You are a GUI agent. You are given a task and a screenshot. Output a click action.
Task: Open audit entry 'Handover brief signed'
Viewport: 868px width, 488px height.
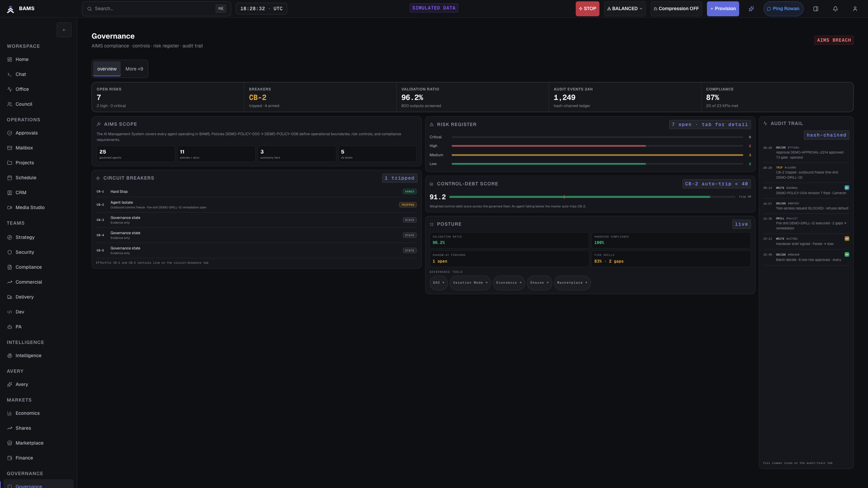click(806, 241)
